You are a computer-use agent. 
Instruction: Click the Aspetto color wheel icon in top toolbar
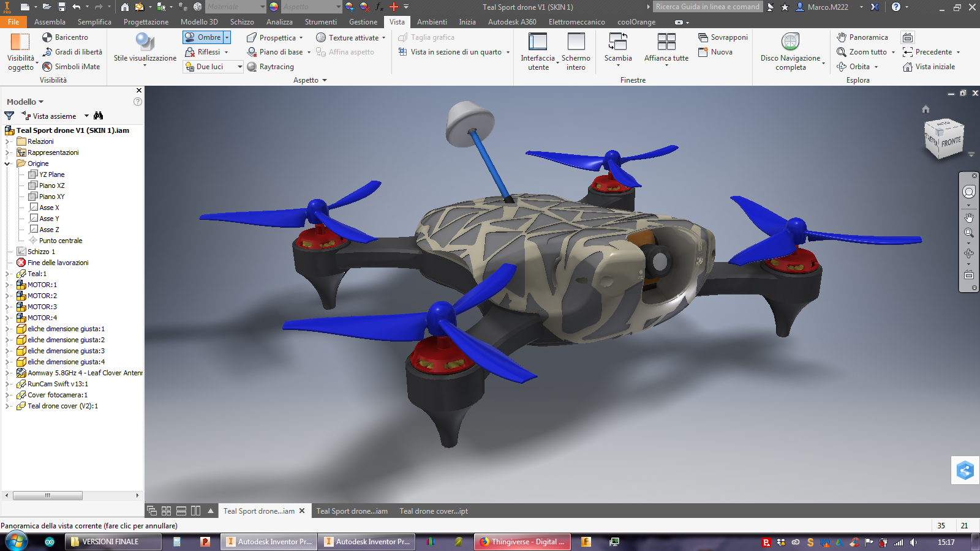274,7
